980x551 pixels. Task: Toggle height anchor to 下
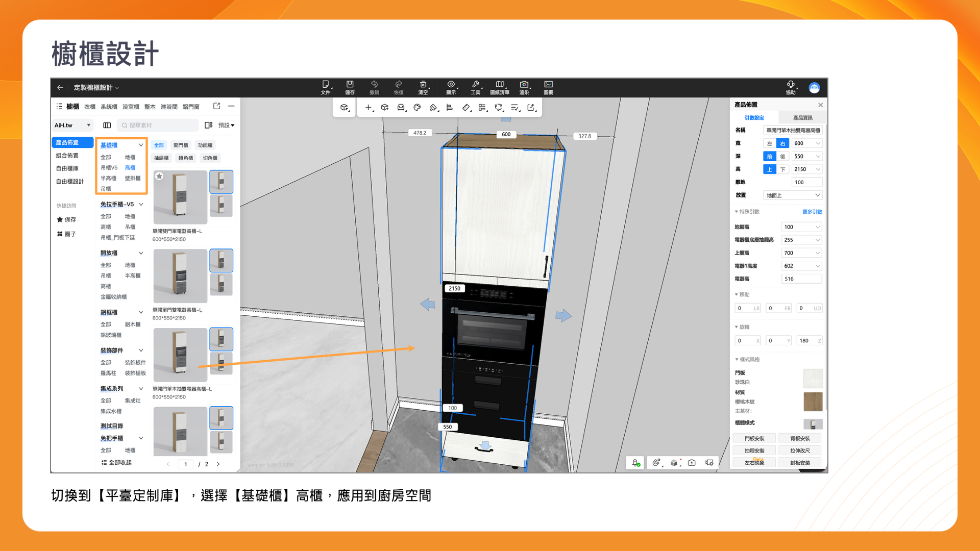[782, 169]
